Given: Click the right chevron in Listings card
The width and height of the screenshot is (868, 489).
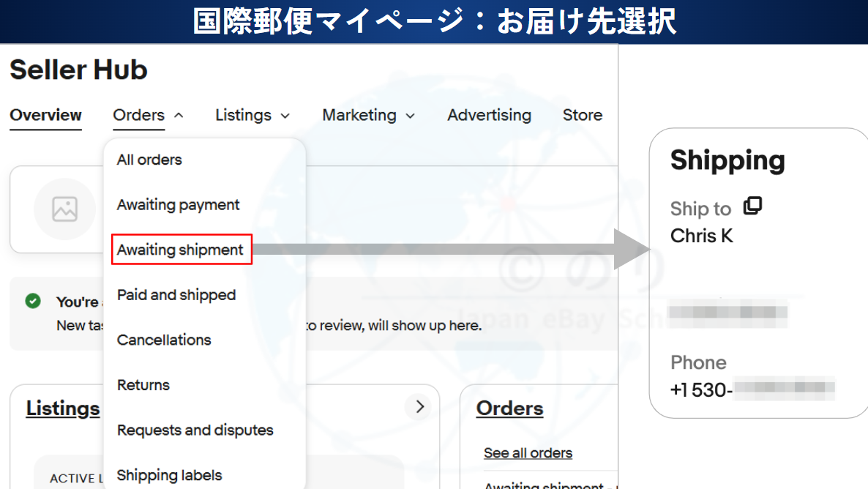Looking at the screenshot, I should [419, 407].
